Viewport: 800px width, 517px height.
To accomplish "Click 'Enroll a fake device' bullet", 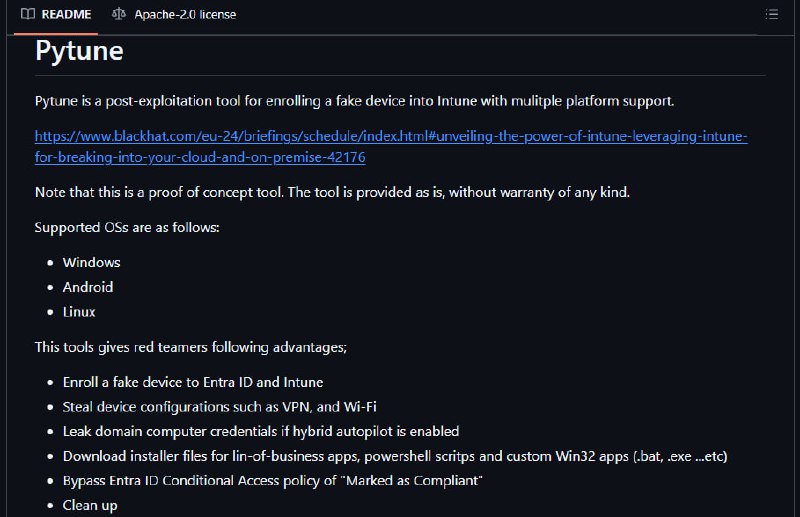I will pyautogui.click(x=193, y=382).
